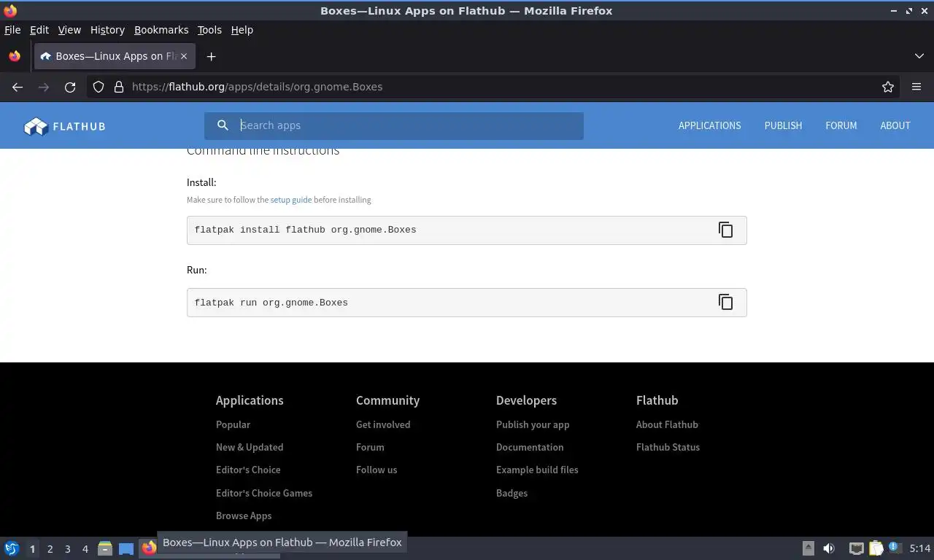The image size is (934, 560).
Task: Close the Boxes Flathub tab
Action: 184,56
